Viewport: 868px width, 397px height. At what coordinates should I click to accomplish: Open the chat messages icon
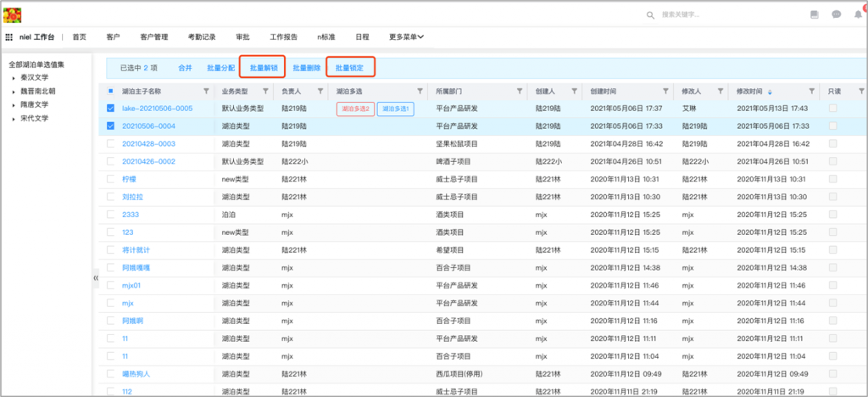coord(836,14)
